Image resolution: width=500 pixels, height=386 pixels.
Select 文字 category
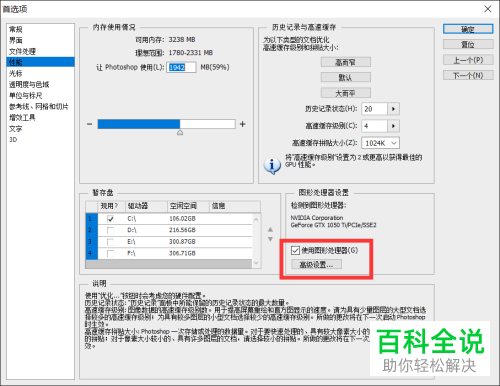16,128
